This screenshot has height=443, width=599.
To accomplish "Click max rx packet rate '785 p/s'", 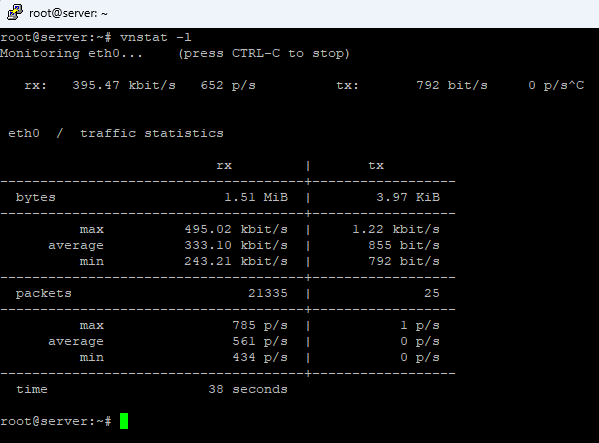I will click(x=260, y=326).
